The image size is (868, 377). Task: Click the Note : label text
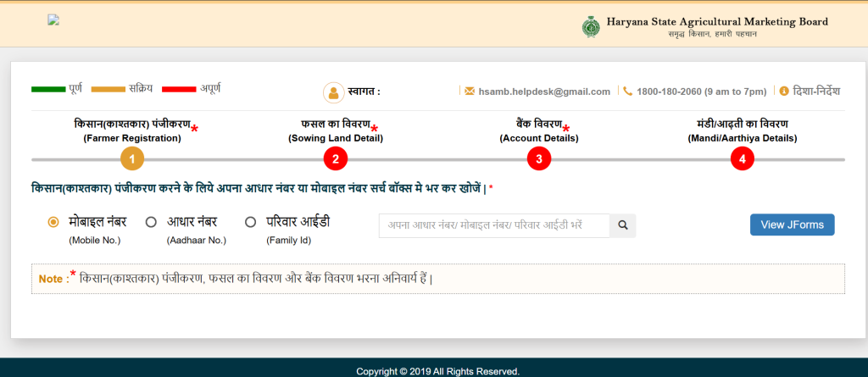point(54,279)
